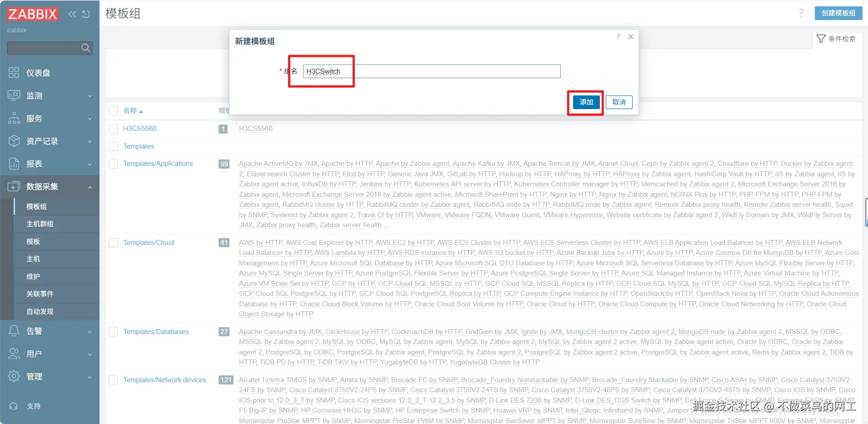Check the Templates/Network devices row checkbox

[x=113, y=380]
